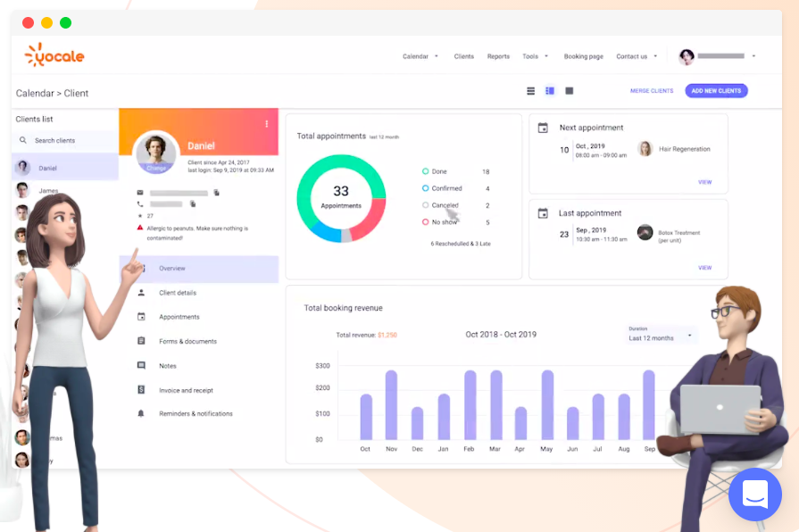Select the full card view icon
Viewport: 799px width, 532px height.
pyautogui.click(x=570, y=91)
